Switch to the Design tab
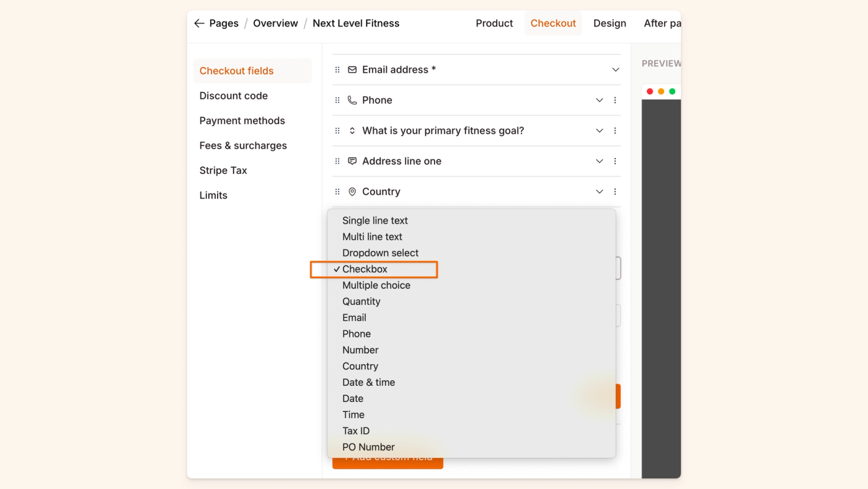Screen dimensions: 868x489 [609, 23]
